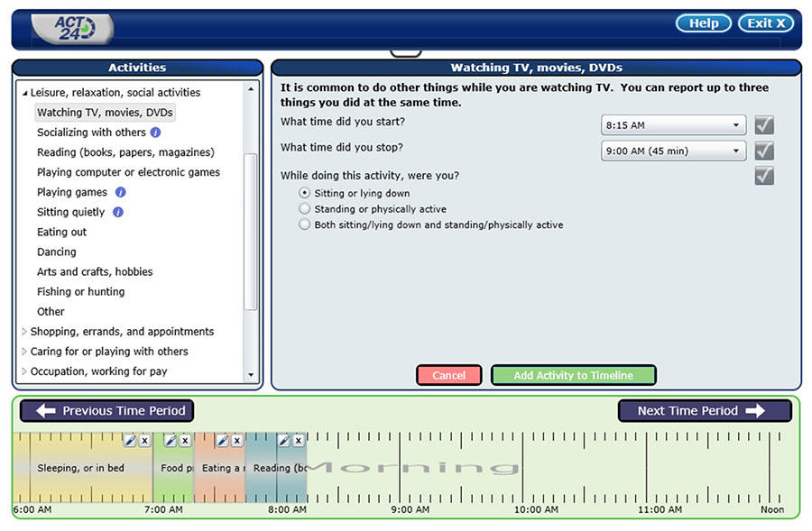Click the info icon beside Socializing with others

pyautogui.click(x=155, y=133)
